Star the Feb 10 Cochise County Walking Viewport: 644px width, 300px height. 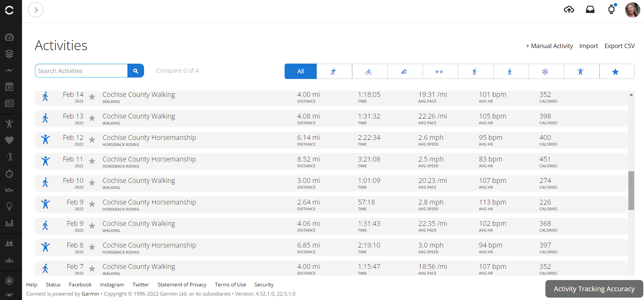[x=92, y=183]
